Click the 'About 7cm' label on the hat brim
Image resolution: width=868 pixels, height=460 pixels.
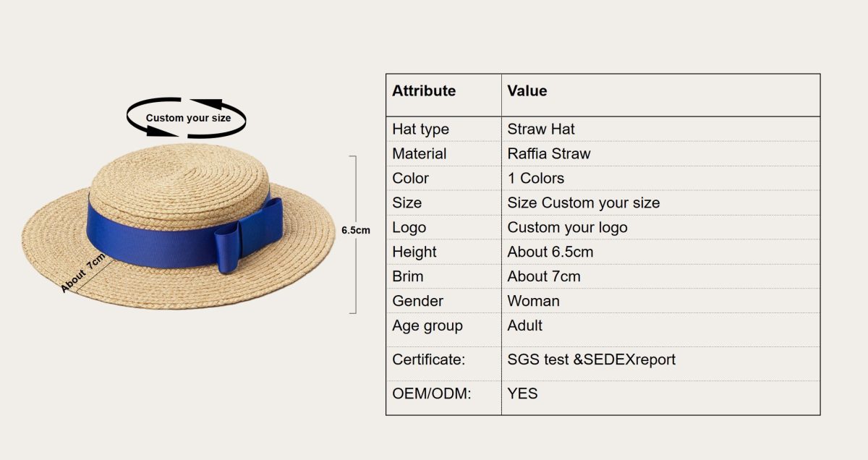tap(83, 273)
